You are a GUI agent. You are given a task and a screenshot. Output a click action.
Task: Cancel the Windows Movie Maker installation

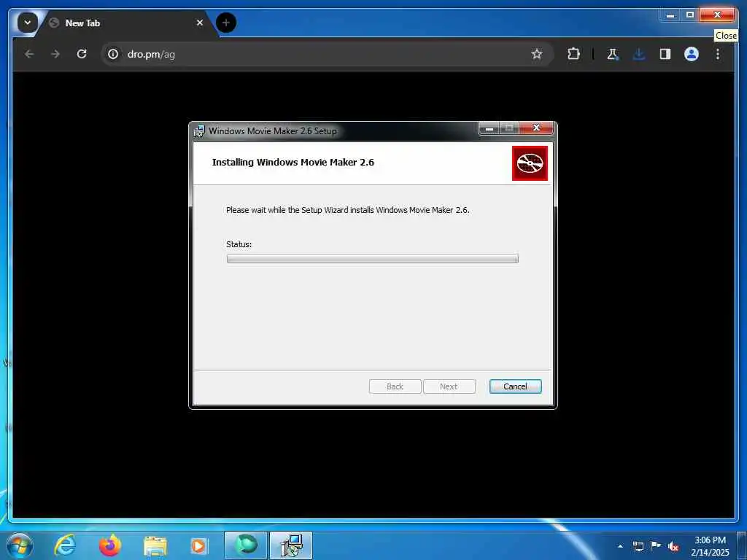click(515, 386)
